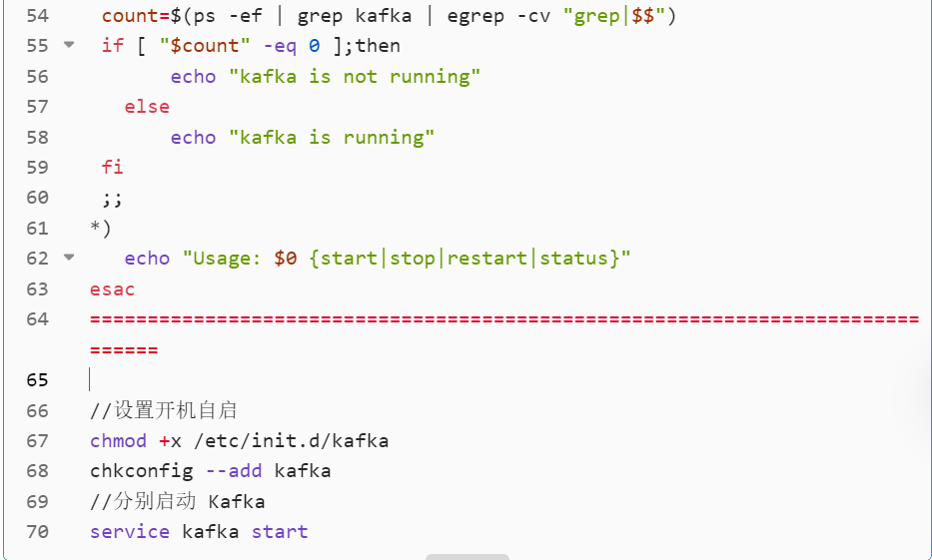Collapse the fold arrow at line 62
The width and height of the screenshot is (932, 560).
(69, 258)
